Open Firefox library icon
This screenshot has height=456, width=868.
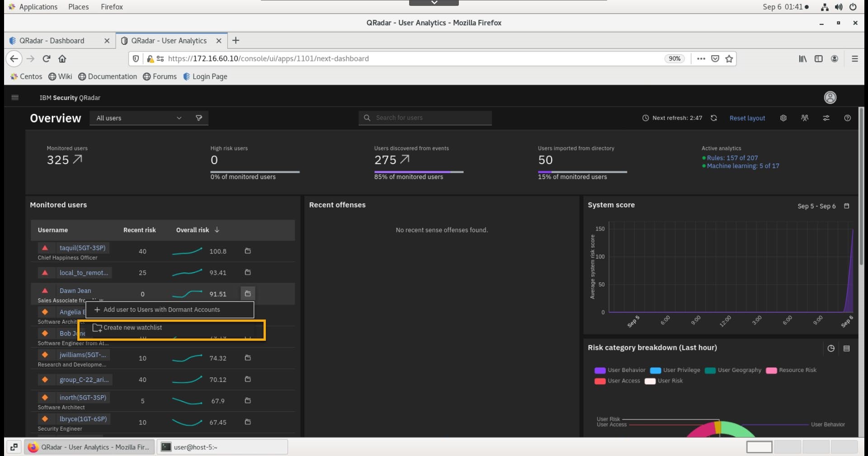coord(802,59)
